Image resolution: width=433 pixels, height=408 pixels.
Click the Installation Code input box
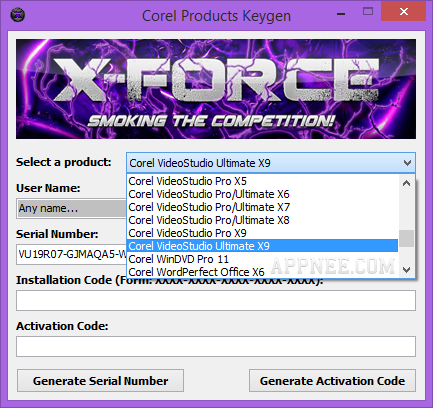point(216,300)
